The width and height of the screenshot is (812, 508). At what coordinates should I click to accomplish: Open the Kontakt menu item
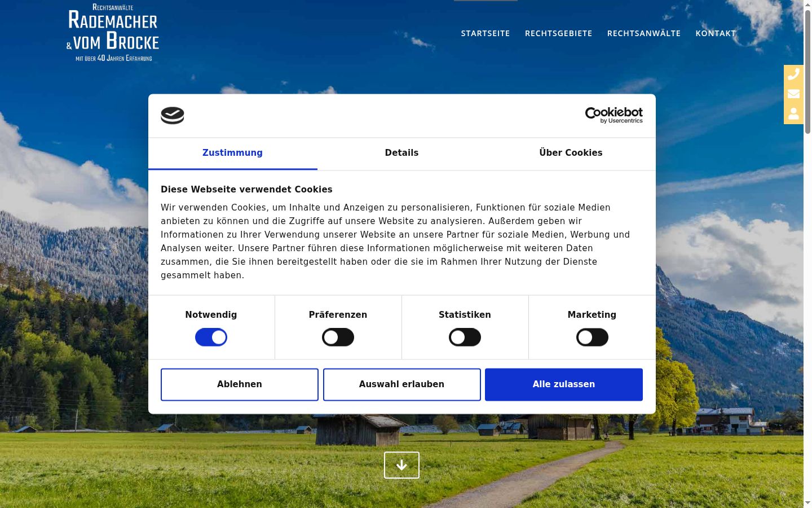pyautogui.click(x=716, y=33)
